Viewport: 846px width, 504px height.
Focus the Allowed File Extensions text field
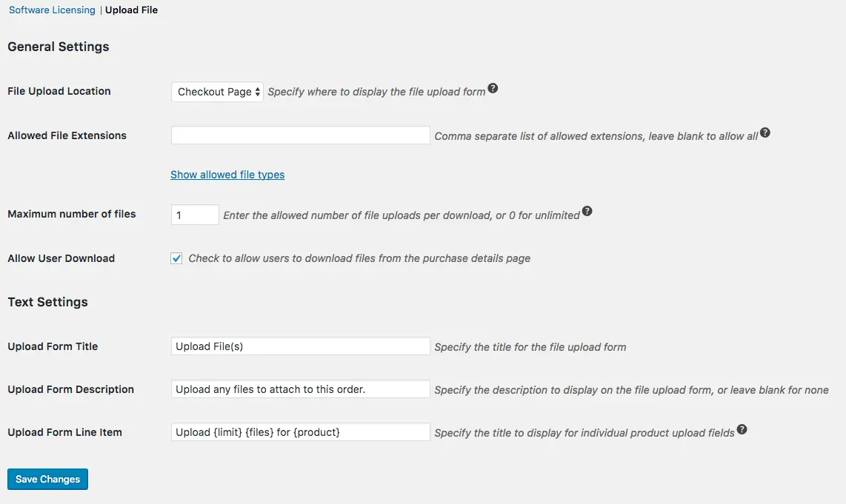pos(300,135)
